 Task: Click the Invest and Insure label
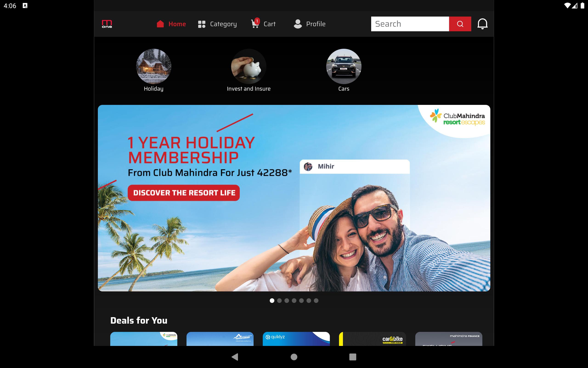[x=249, y=89]
